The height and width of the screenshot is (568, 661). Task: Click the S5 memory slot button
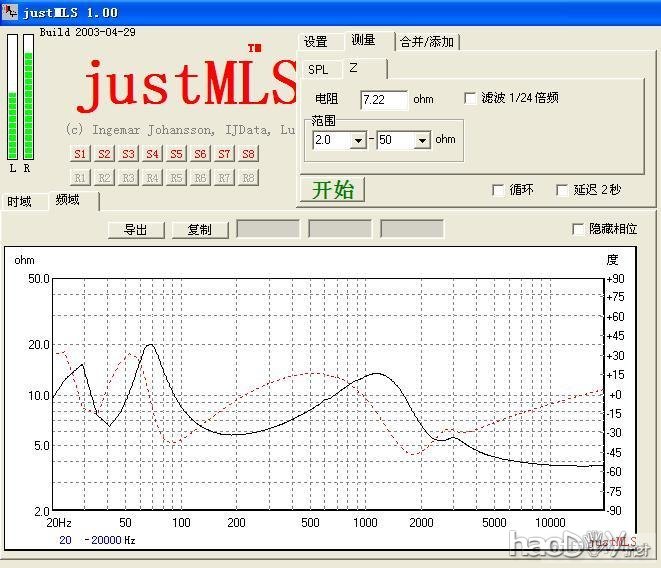[176, 154]
